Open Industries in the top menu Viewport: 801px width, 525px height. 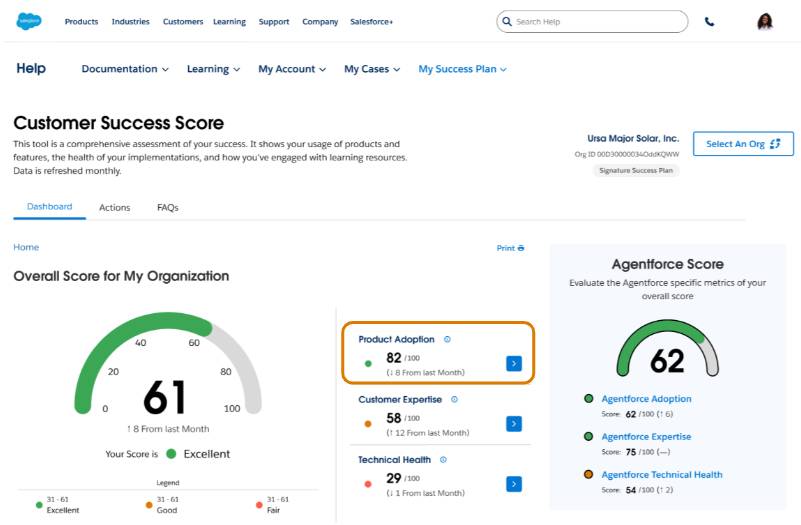(131, 21)
